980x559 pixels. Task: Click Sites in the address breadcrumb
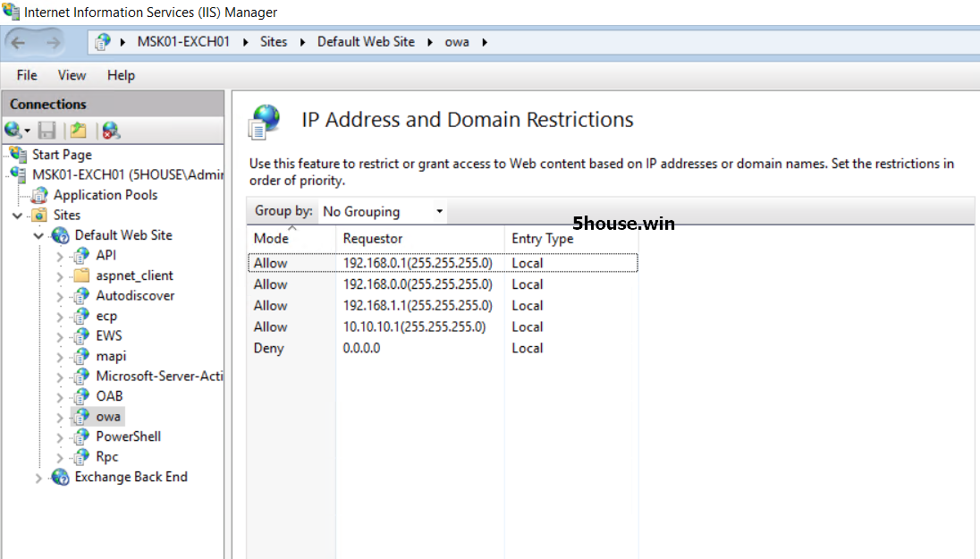coord(274,42)
